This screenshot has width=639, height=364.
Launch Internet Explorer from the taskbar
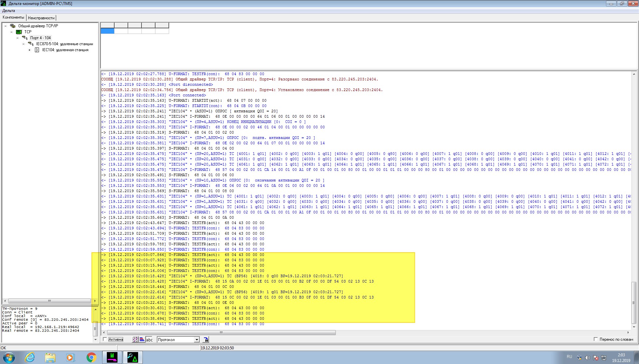[x=30, y=358]
